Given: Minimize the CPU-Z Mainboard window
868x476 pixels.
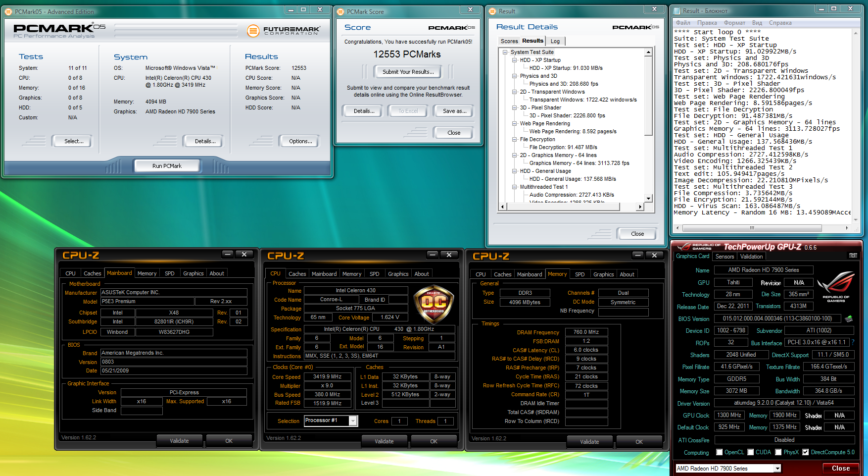Looking at the screenshot, I should [228, 254].
